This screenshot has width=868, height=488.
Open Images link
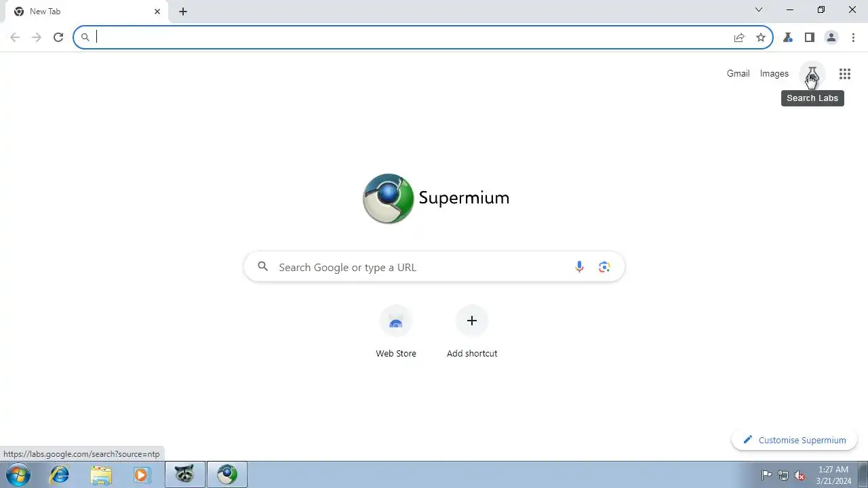(x=774, y=73)
